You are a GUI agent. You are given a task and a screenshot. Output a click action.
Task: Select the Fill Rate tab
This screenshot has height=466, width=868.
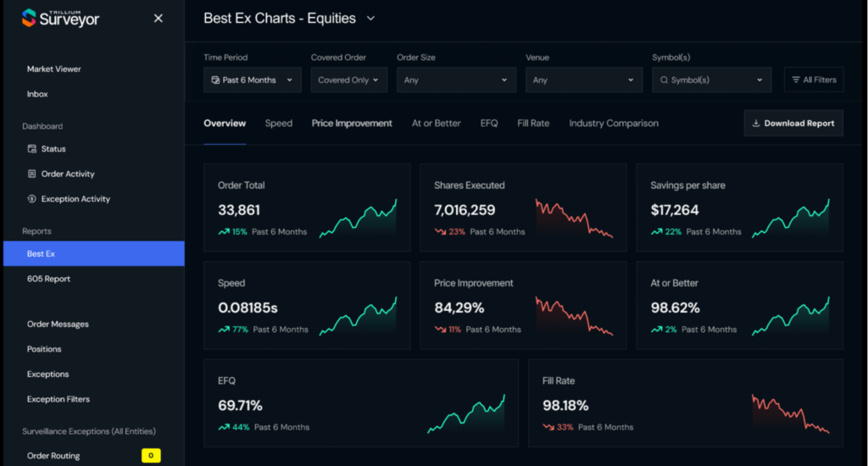click(533, 123)
